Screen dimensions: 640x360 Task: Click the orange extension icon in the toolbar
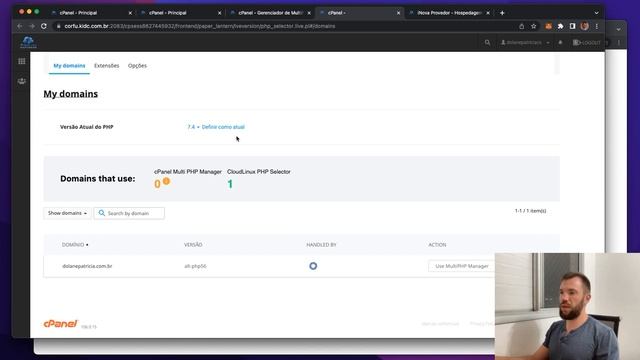(x=549, y=26)
